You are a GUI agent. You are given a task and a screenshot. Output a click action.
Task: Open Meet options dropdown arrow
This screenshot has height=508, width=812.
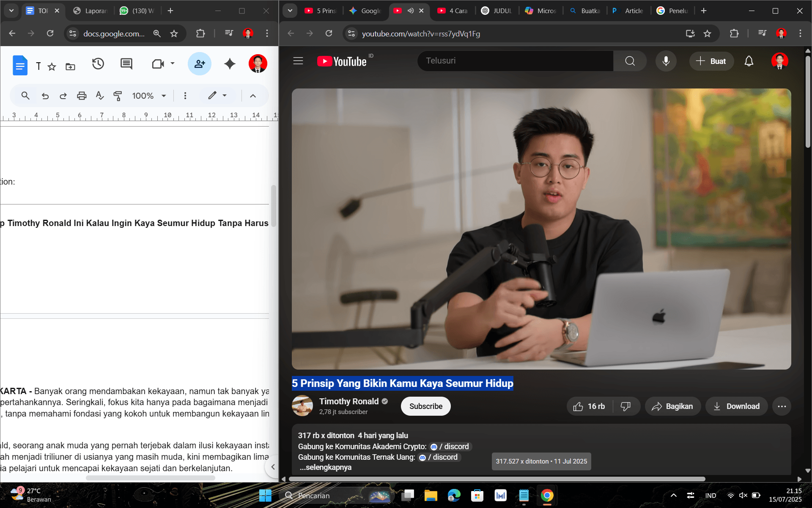click(173, 63)
